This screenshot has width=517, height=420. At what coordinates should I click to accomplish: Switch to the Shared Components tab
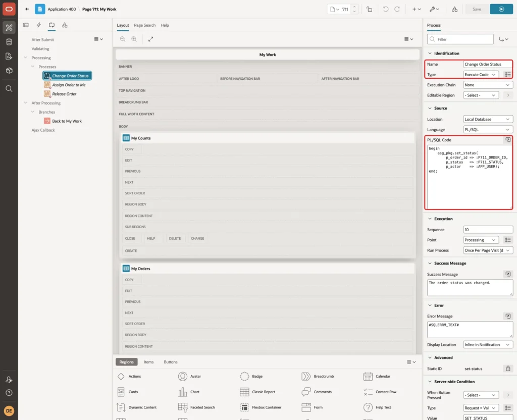(65, 25)
